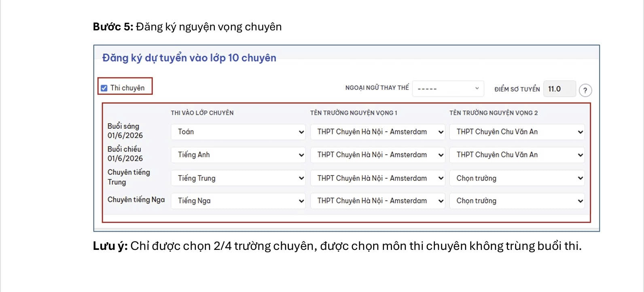Viewport: 644px width, 292px height.
Task: Click the Lưu ý note below the form
Action: [337, 246]
